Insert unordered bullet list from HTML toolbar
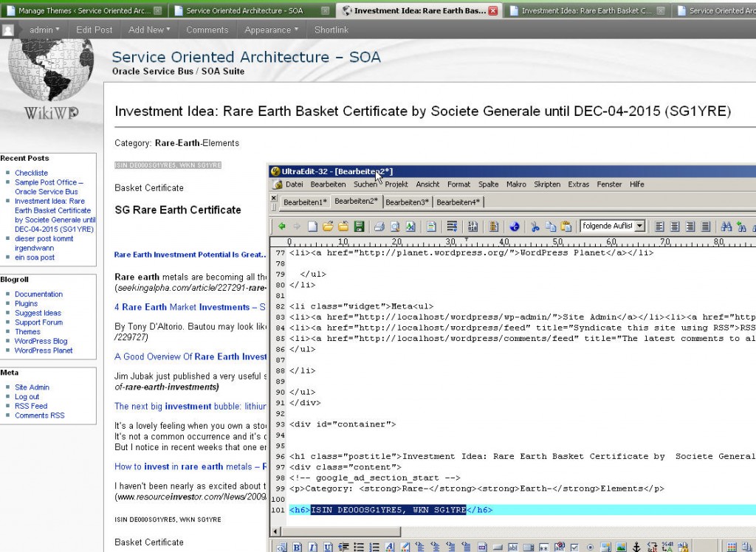 click(x=359, y=547)
